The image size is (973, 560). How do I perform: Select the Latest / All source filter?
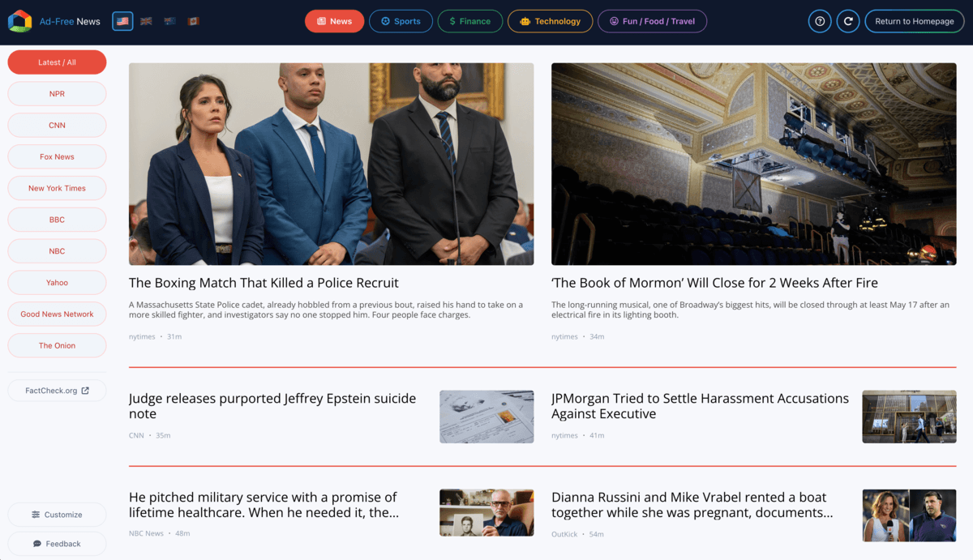click(x=57, y=62)
